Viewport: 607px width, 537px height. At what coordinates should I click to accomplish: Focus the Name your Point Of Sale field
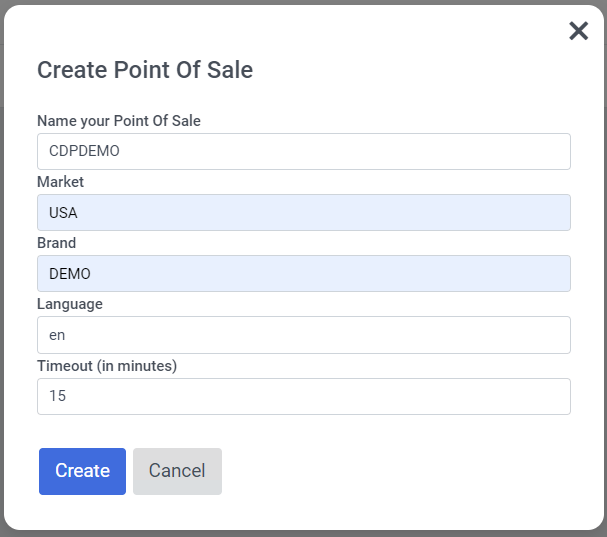point(304,151)
